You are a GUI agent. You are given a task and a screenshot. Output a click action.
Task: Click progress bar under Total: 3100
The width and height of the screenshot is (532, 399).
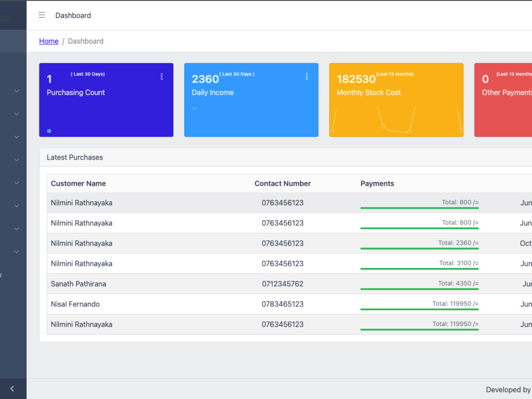[419, 269]
